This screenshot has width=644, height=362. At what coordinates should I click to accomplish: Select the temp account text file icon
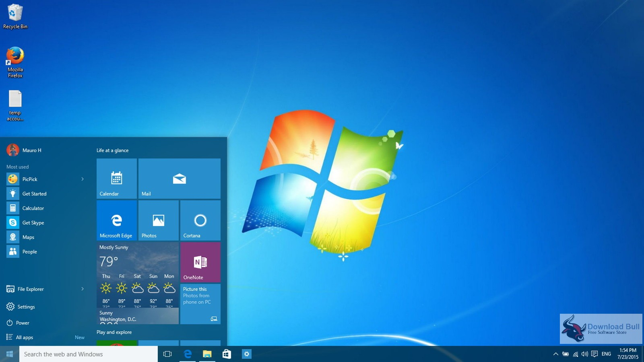pyautogui.click(x=15, y=105)
